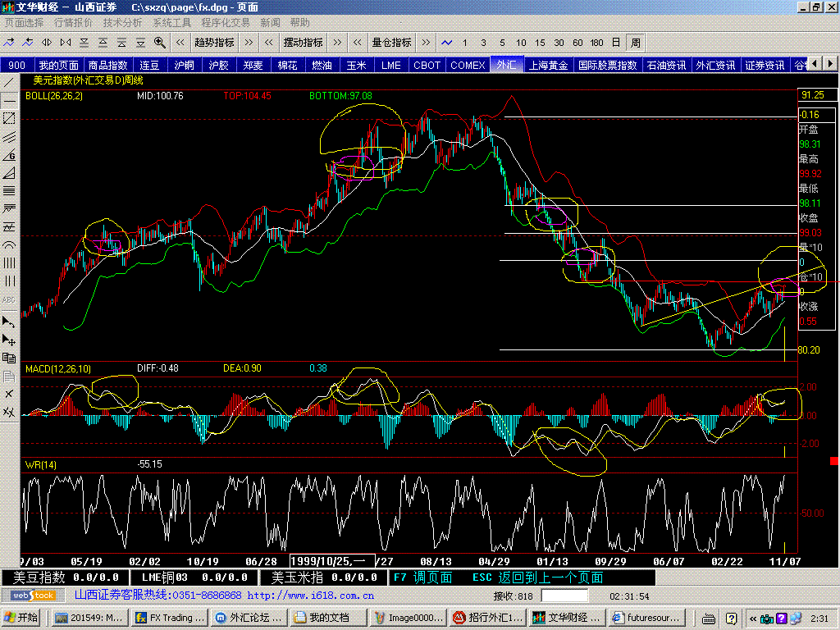This screenshot has height=630, width=840.
Task: Toggle the weekly 周 period button
Action: [636, 42]
